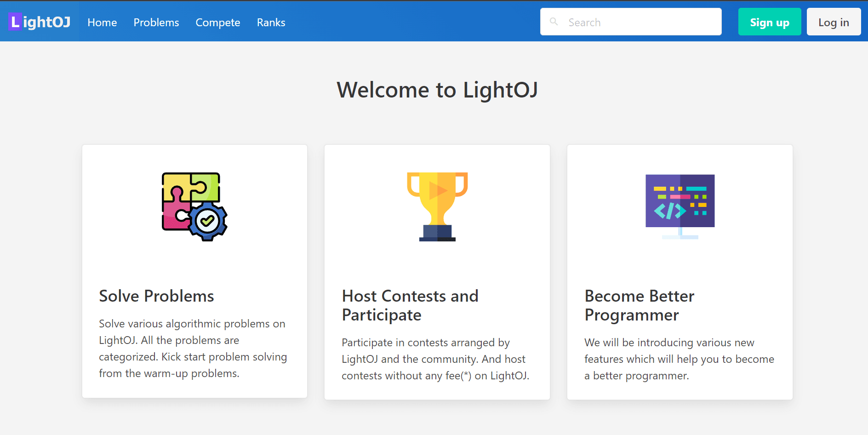
Task: Click the introducing various new features description
Action: 679,359
